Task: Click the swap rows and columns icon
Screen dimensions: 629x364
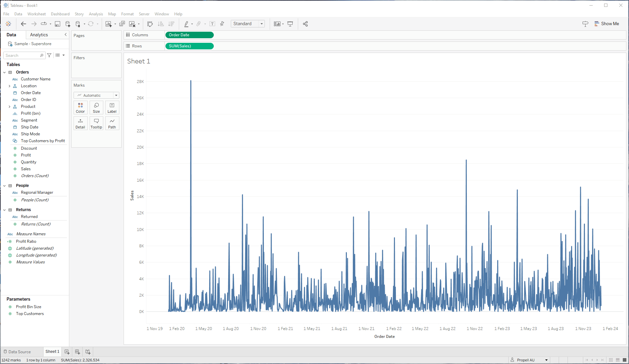Action: click(150, 24)
